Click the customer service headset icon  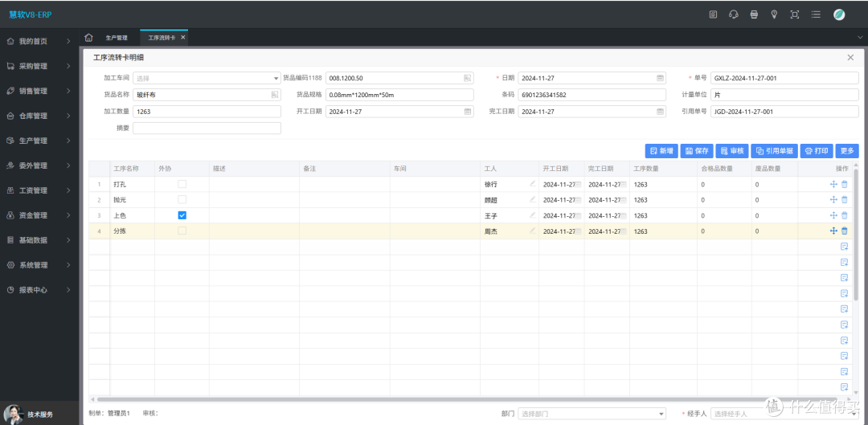pyautogui.click(x=734, y=15)
